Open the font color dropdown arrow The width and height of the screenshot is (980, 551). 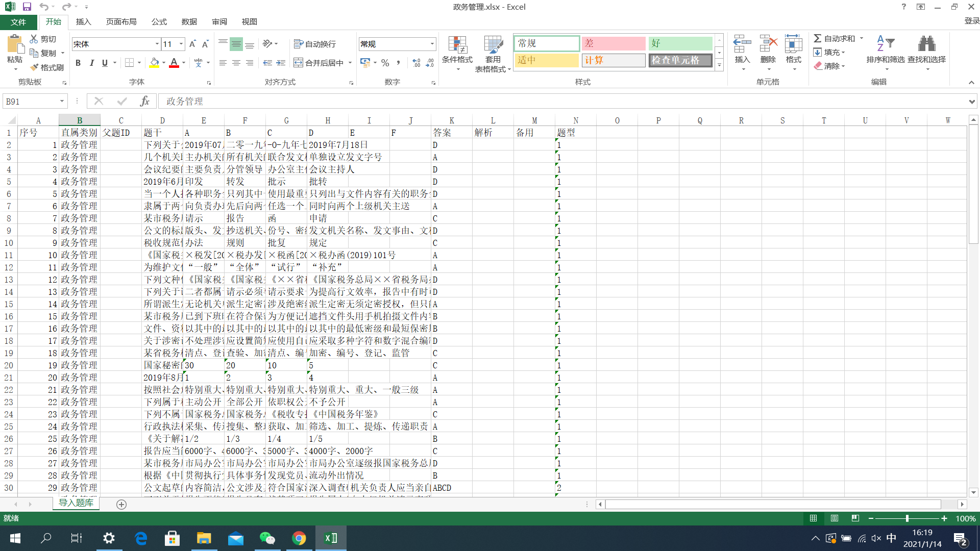[184, 63]
